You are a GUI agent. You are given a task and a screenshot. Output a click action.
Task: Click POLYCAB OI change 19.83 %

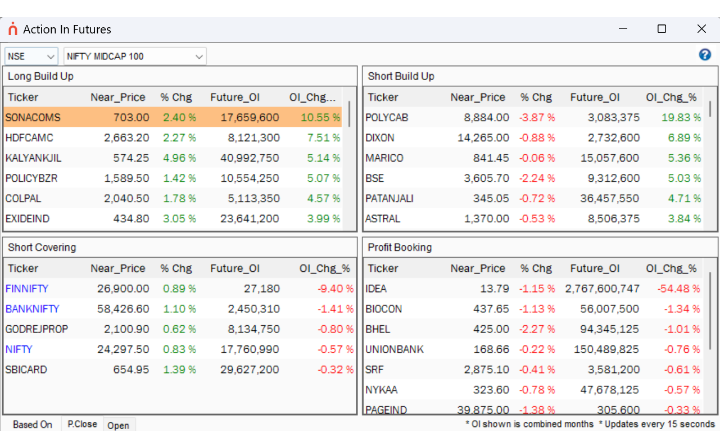pos(681,118)
